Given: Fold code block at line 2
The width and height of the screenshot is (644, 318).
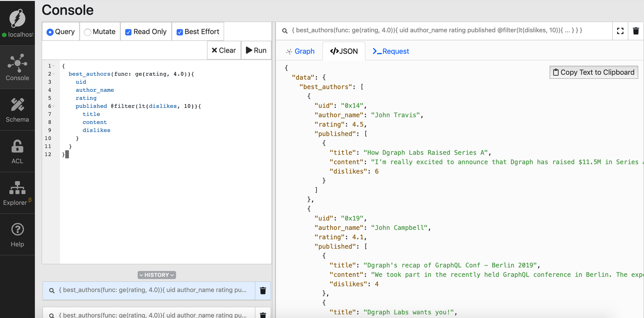Looking at the screenshot, I should pos(54,74).
